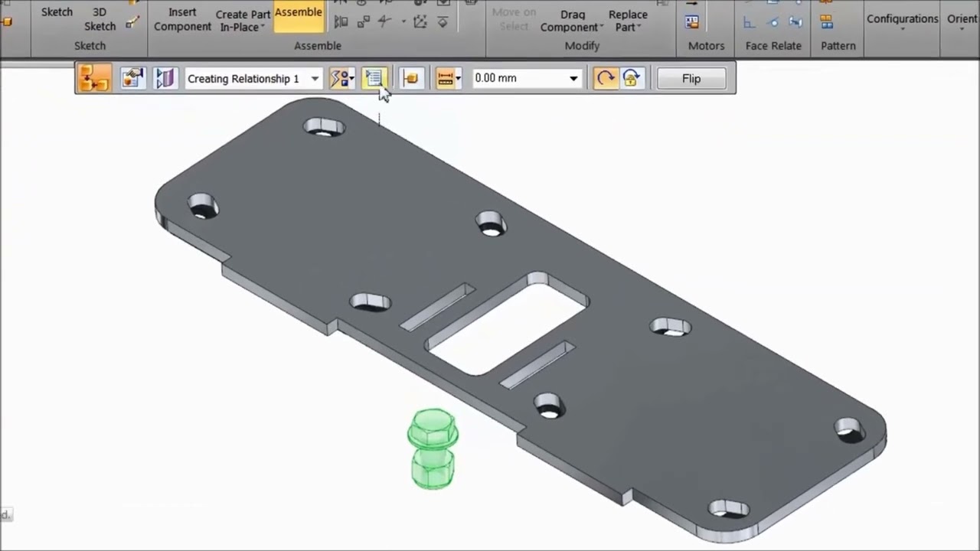
Task: Click the Assemble relationship type icon in command bar
Action: [x=94, y=78]
